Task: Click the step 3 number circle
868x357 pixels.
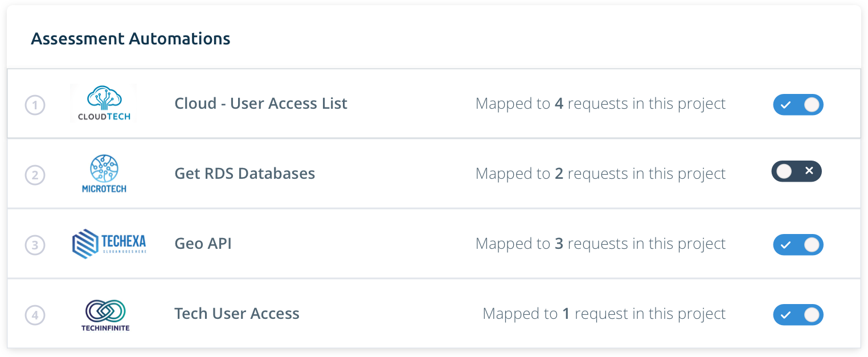Action: [35, 245]
